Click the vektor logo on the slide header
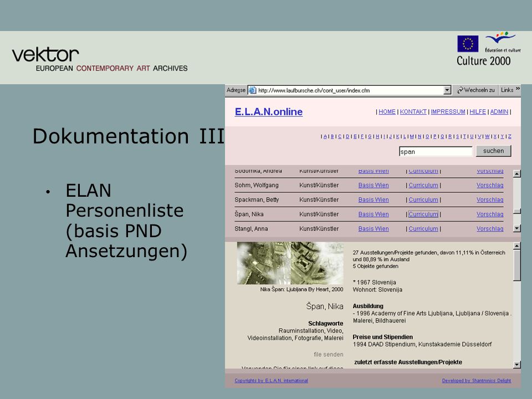 click(100, 59)
